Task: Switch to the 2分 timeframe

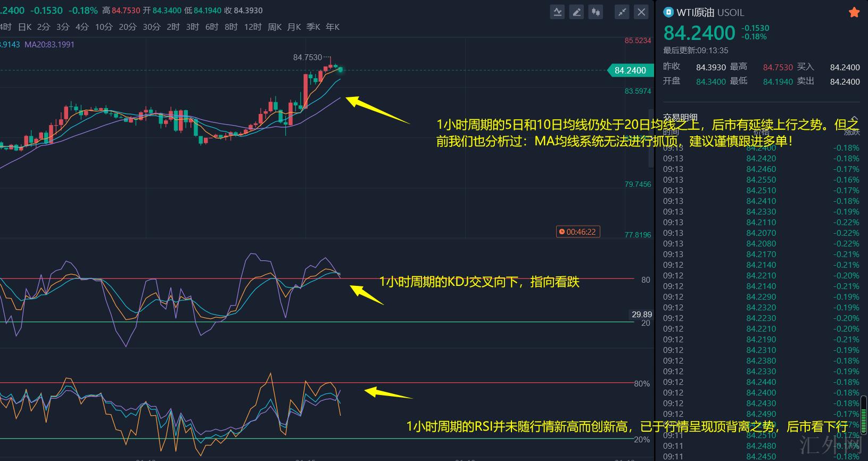Action: click(x=44, y=27)
